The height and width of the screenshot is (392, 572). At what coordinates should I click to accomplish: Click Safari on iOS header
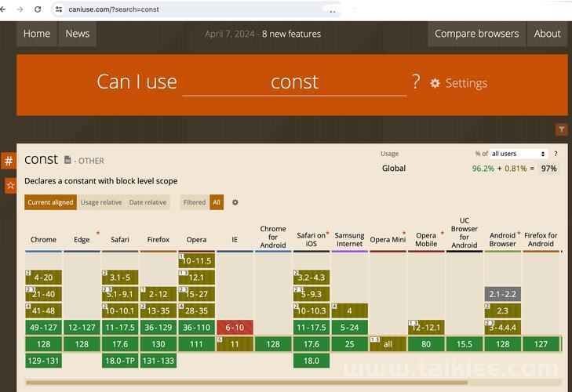click(312, 240)
